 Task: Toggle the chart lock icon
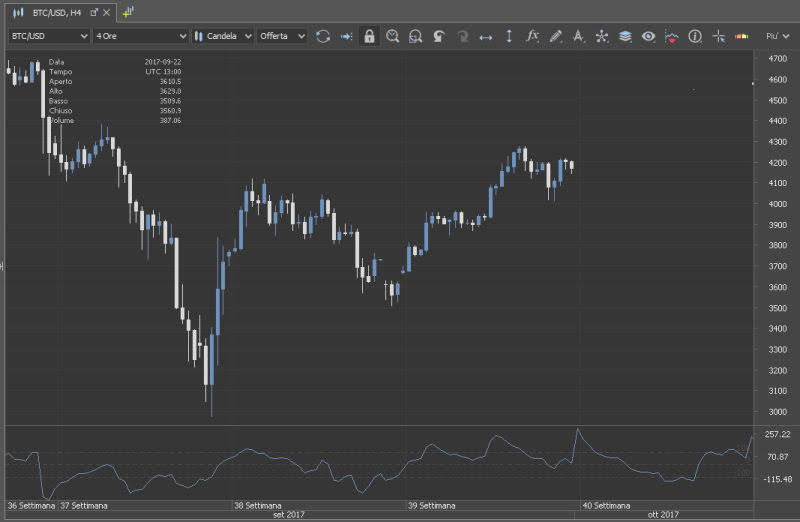click(369, 36)
